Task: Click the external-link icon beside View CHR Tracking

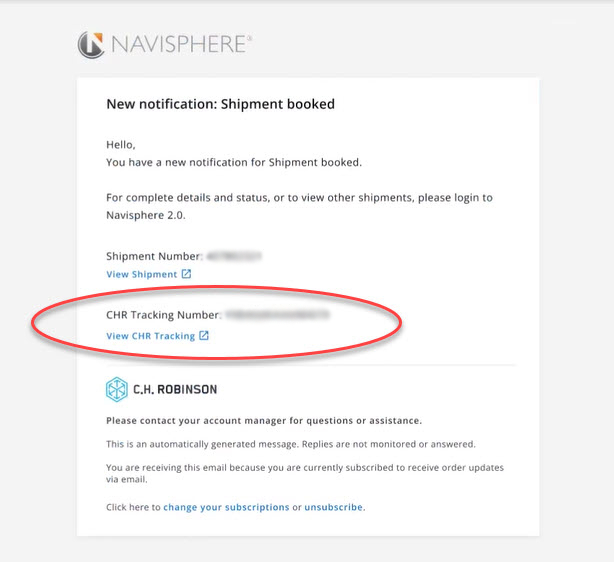Action: tap(204, 336)
